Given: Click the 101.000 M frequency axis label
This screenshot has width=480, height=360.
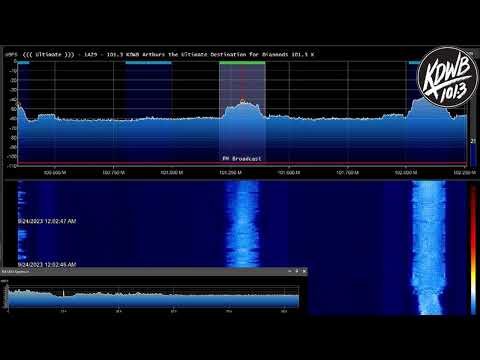Looking at the screenshot, I should [x=172, y=173].
